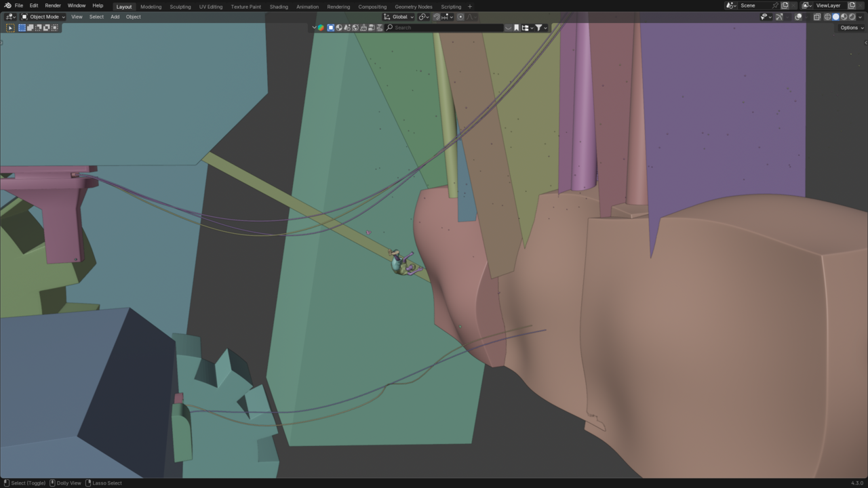Image resolution: width=868 pixels, height=488 pixels.
Task: Toggle X-ray view icon
Action: (817, 17)
